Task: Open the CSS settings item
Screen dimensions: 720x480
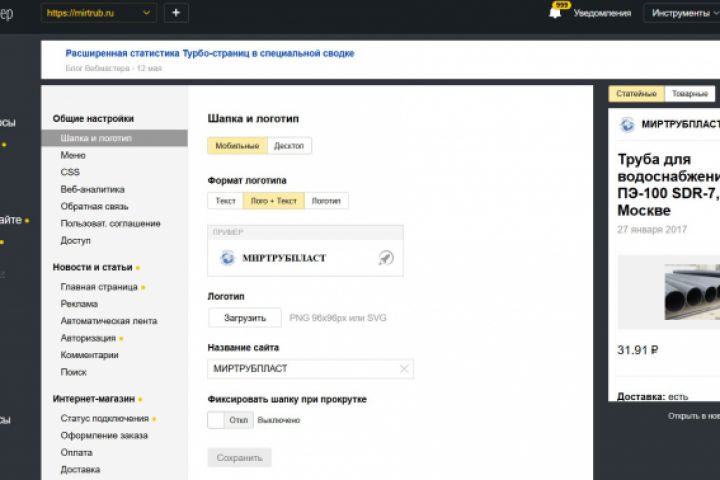Action: pos(70,172)
